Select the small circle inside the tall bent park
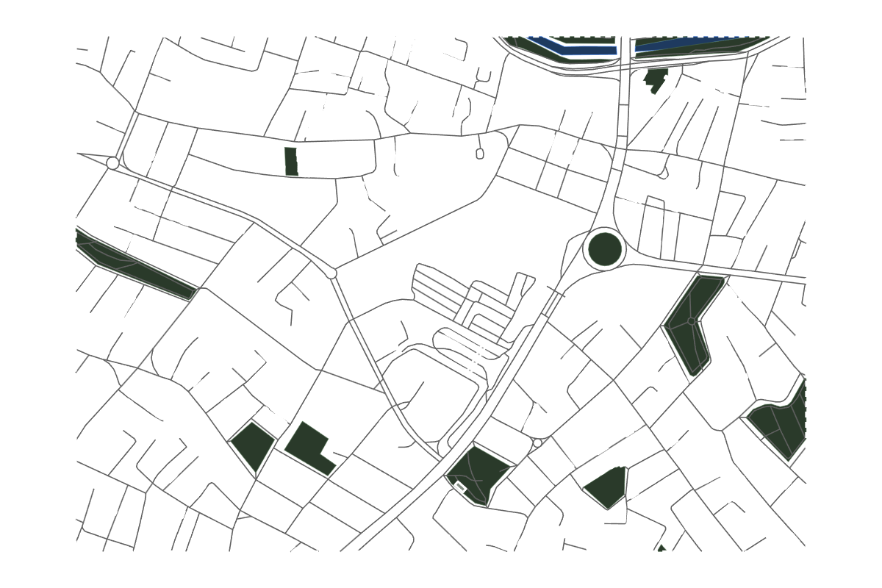This screenshot has height=588, width=882. coord(692,321)
